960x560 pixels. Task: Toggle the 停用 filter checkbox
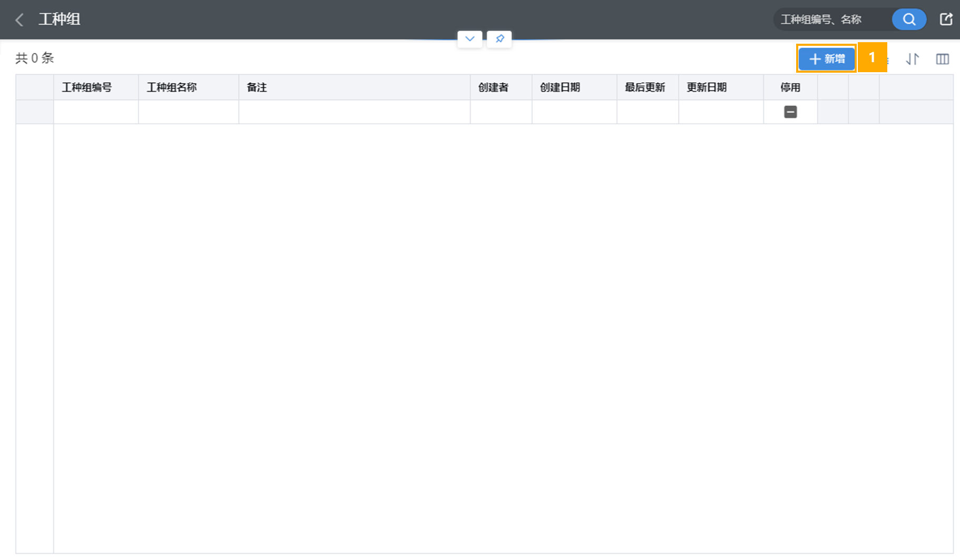point(790,112)
